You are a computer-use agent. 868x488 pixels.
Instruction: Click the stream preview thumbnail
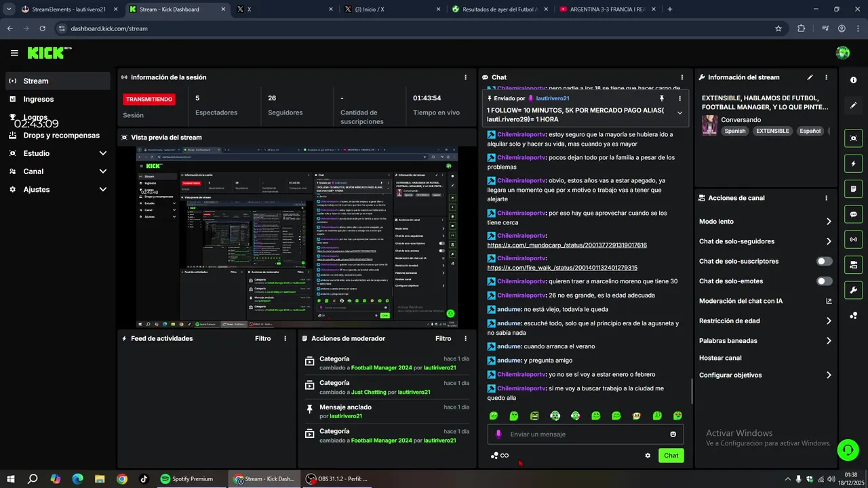click(297, 237)
